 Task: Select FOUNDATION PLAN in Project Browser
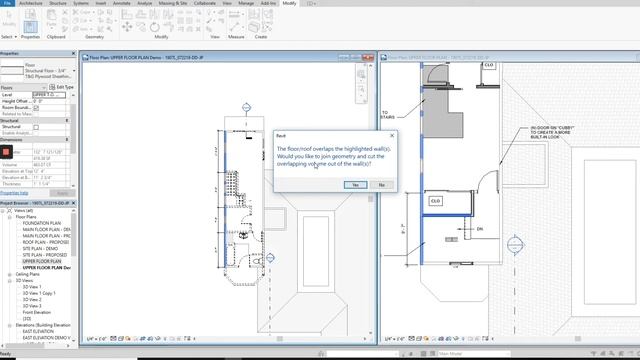tap(42, 223)
